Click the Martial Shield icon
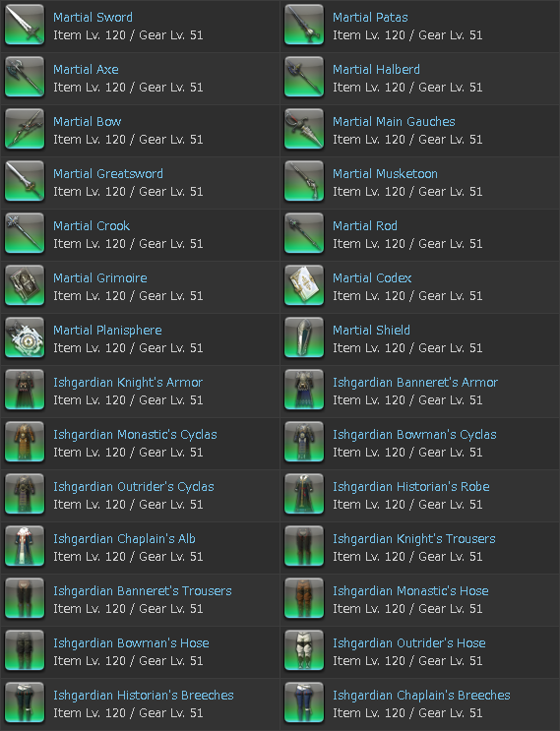This screenshot has height=731, width=560. (304, 337)
